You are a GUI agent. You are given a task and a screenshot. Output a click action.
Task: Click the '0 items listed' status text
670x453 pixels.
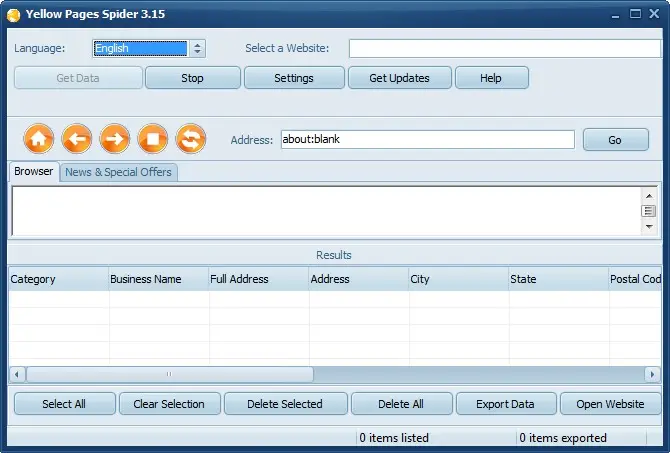[394, 438]
